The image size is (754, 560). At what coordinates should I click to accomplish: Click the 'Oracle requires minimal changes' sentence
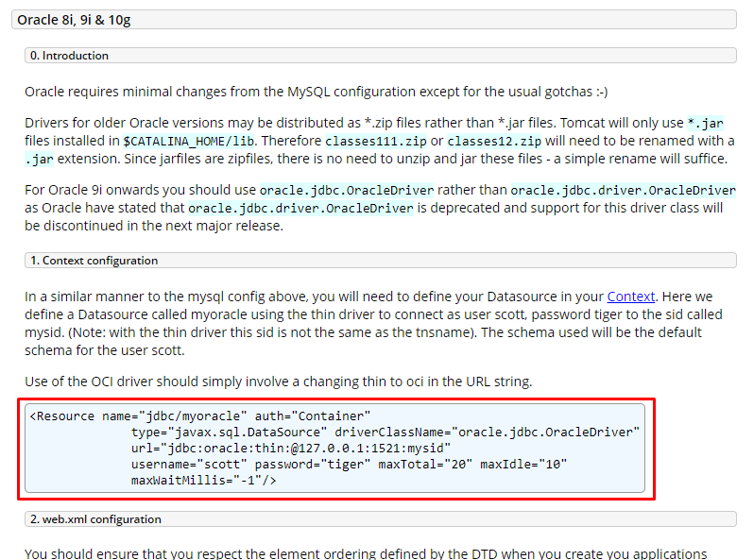316,92
